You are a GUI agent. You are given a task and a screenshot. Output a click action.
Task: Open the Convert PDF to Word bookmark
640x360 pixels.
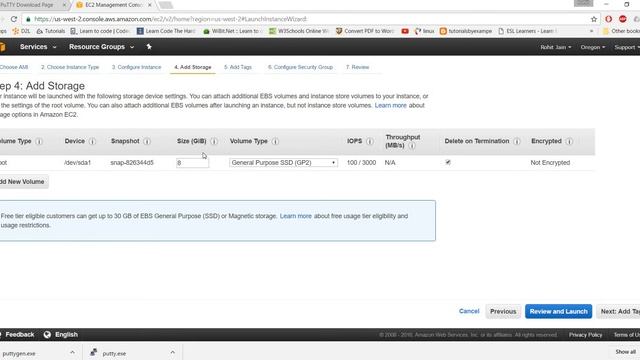coord(365,31)
